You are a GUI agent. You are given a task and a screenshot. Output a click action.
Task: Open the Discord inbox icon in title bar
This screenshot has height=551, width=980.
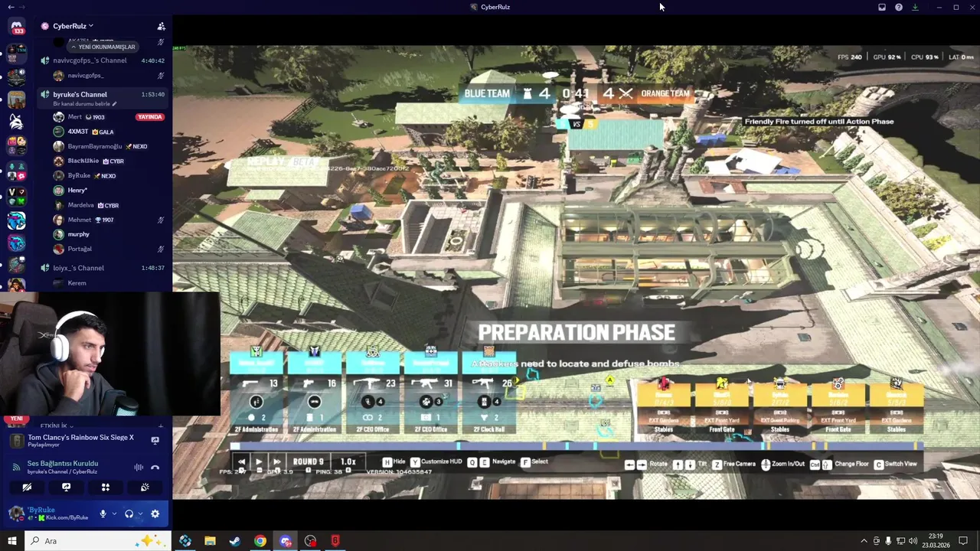pyautogui.click(x=882, y=7)
